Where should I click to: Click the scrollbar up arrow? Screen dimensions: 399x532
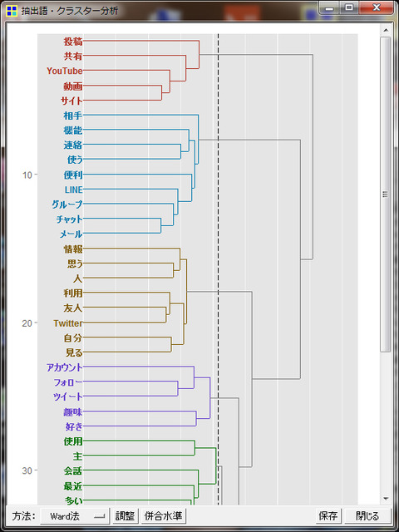click(x=386, y=30)
